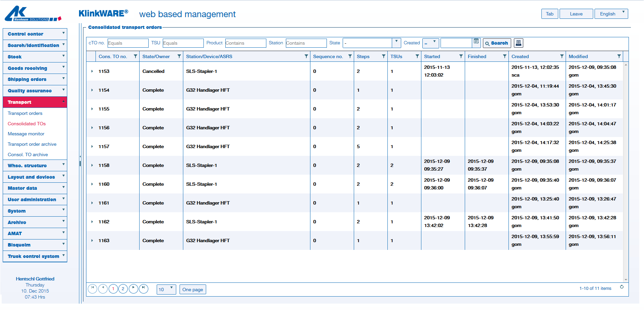
Task: Go to page 2
Action: click(x=123, y=289)
